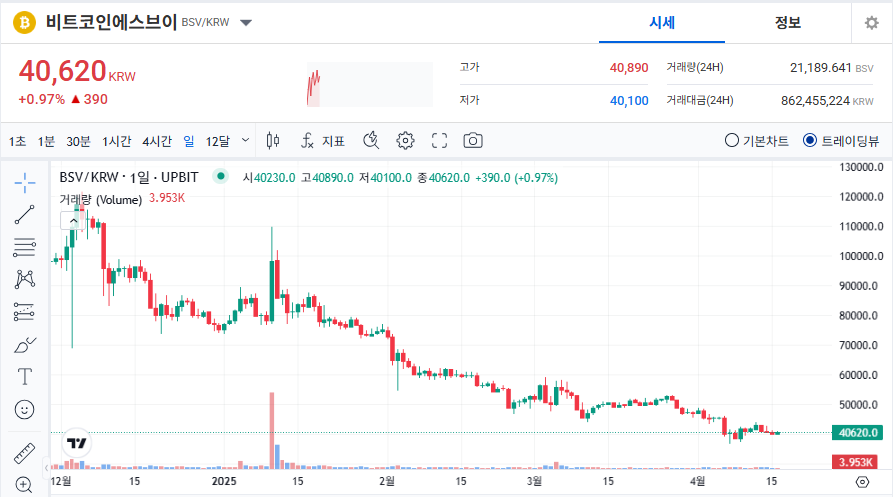The image size is (893, 497).
Task: Select the text annotation tool
Action: click(24, 377)
